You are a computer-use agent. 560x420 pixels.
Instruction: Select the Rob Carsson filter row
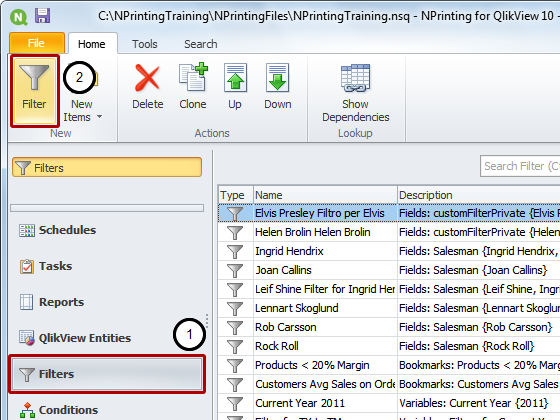tap(389, 327)
